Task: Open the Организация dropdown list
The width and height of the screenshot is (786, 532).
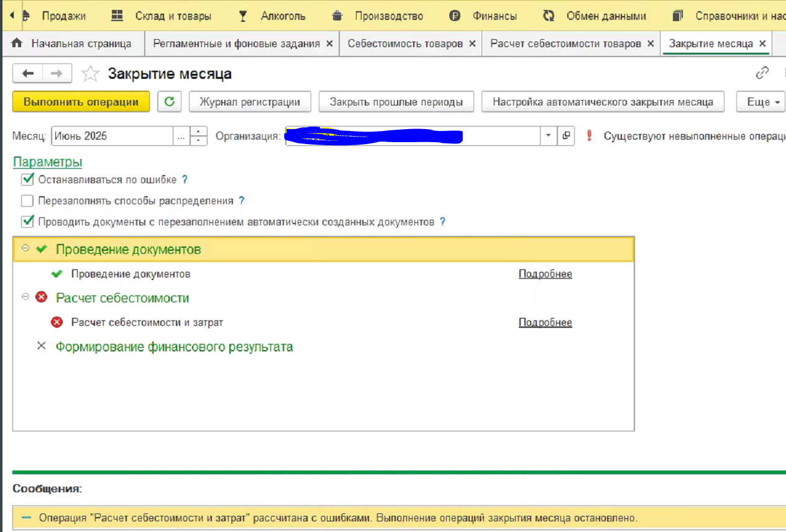Action: (x=549, y=136)
